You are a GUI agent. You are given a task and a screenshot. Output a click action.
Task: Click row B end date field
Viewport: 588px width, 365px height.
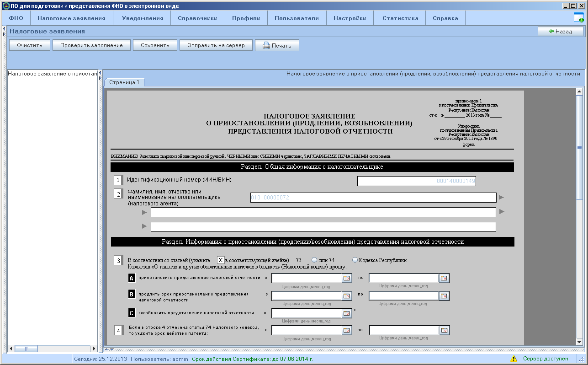pos(404,296)
